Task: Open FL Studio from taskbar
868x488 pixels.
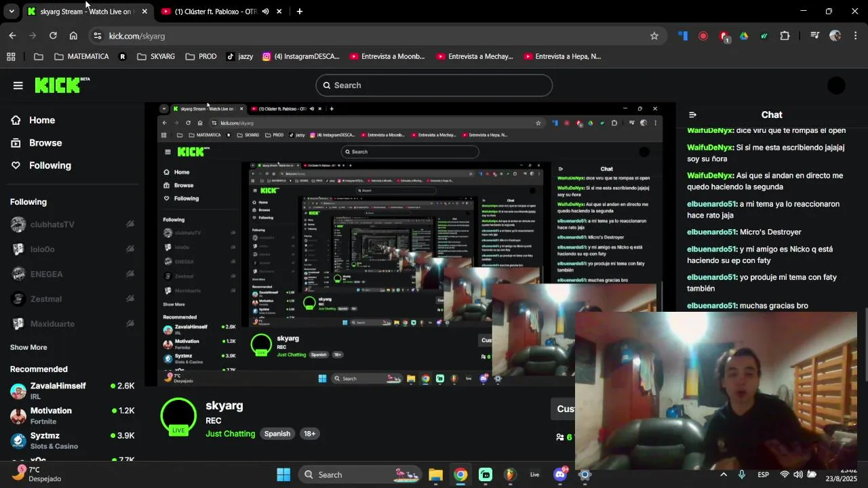Action: coord(510,474)
